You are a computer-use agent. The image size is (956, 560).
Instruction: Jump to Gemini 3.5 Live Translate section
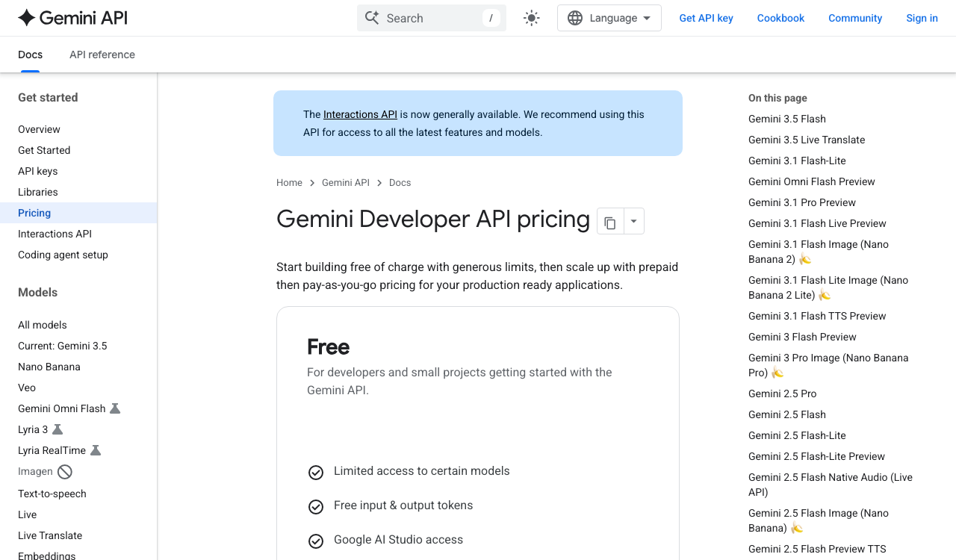807,140
